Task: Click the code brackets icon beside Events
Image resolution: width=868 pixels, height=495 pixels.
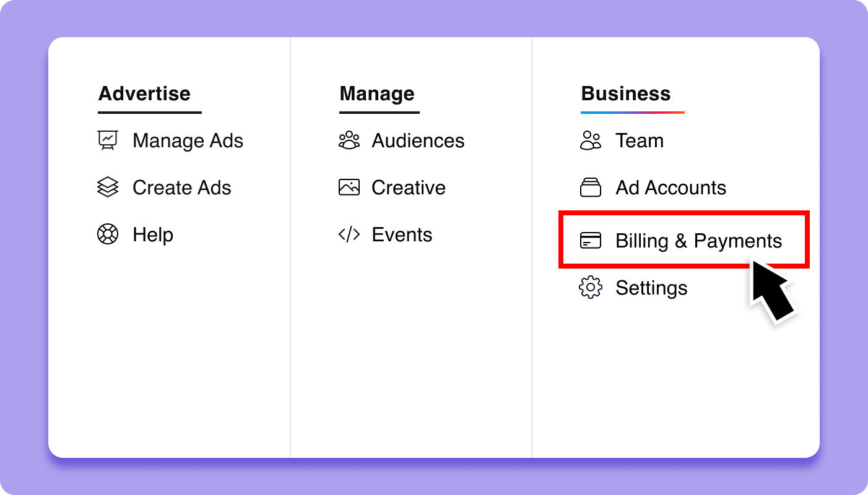Action: (x=349, y=235)
